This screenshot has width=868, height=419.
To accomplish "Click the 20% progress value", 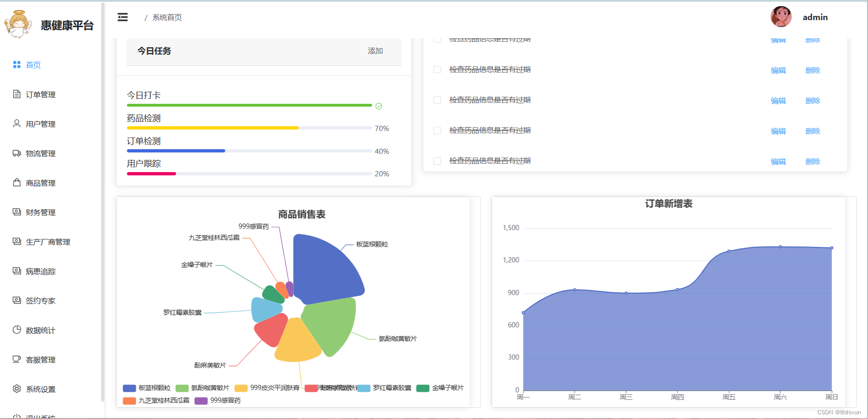I will point(382,174).
